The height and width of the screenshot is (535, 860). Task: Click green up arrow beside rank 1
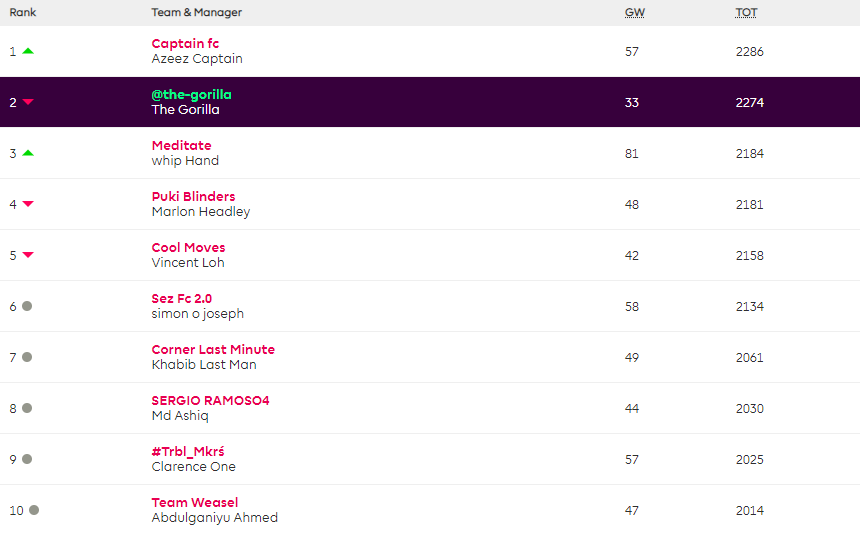click(28, 51)
